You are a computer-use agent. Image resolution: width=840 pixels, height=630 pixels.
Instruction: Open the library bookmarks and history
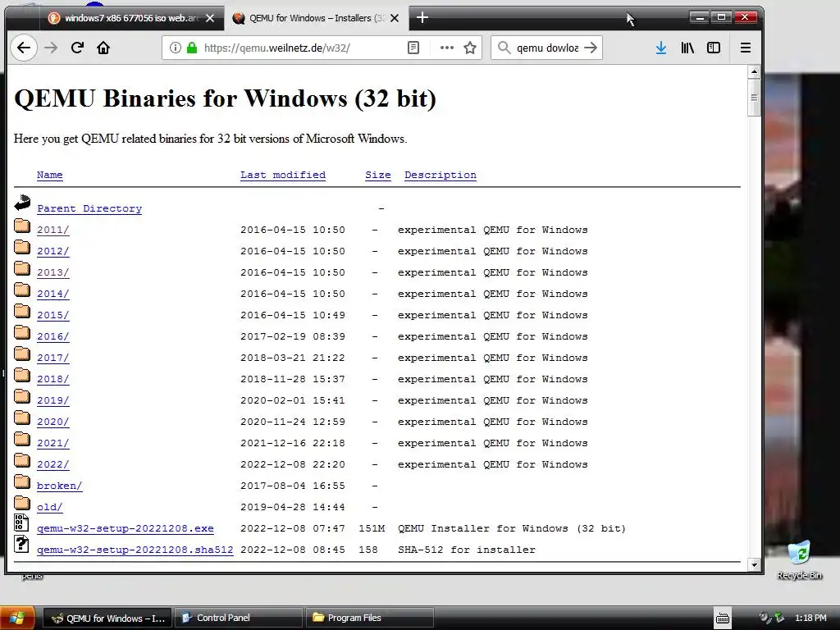click(687, 48)
